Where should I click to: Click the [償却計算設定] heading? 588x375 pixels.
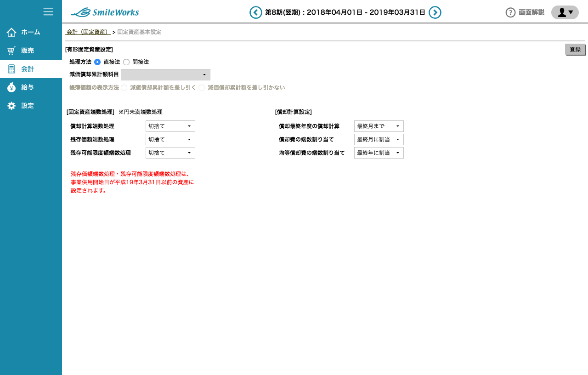(294, 112)
